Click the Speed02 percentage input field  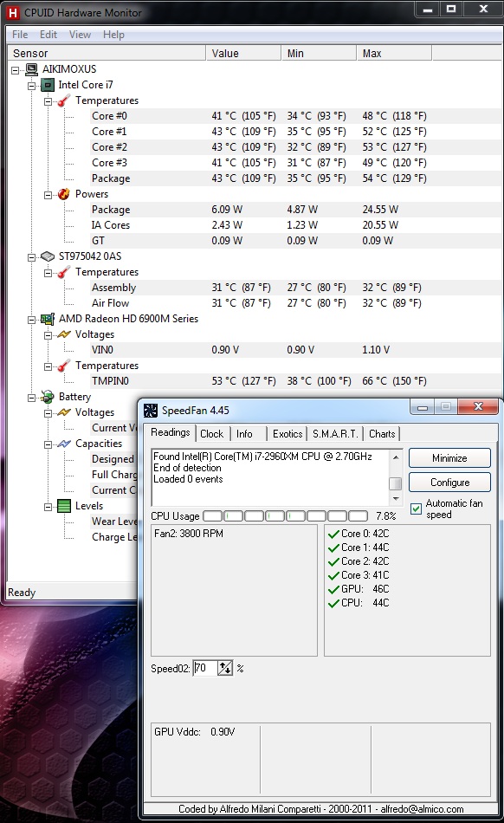tap(205, 668)
